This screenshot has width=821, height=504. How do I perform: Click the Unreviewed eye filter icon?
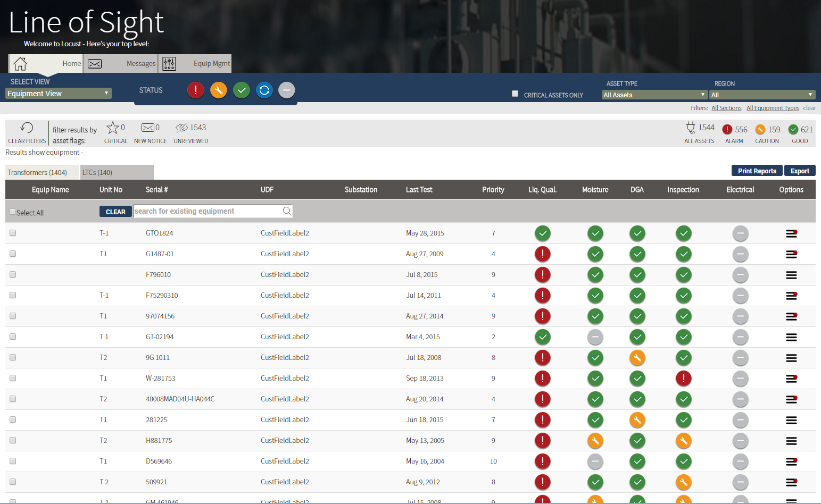[x=181, y=128]
